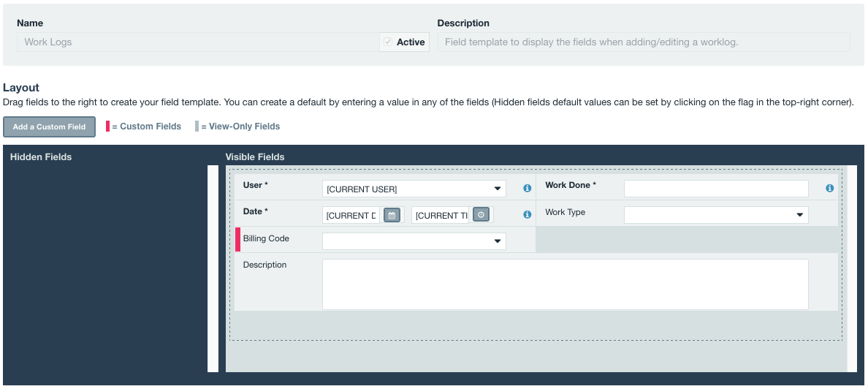Click the calendar icon beside Date field

pyautogui.click(x=392, y=215)
